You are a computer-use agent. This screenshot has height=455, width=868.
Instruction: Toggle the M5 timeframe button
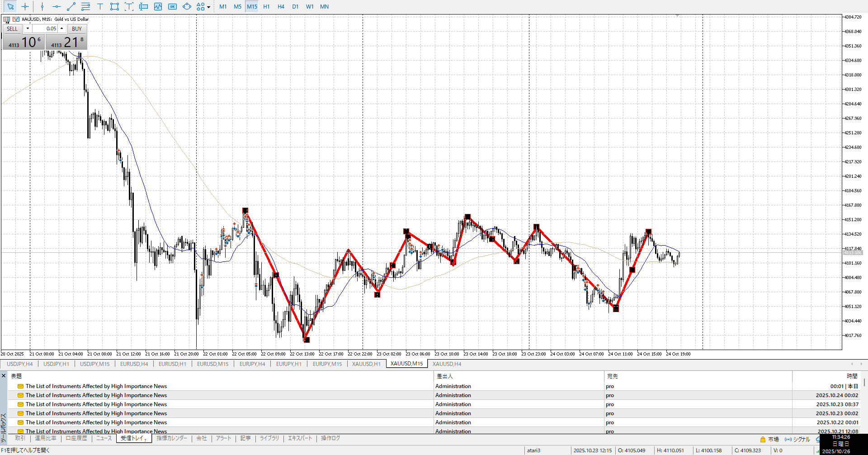[237, 6]
